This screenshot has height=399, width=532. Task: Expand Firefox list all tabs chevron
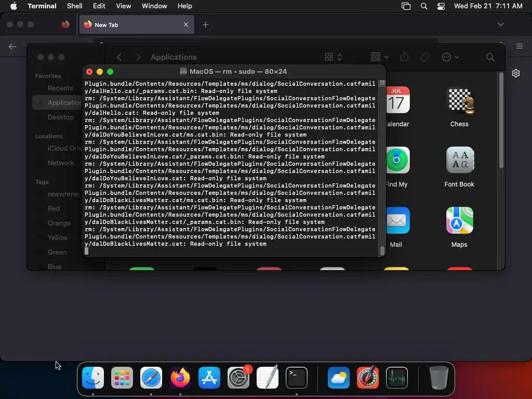point(500,24)
